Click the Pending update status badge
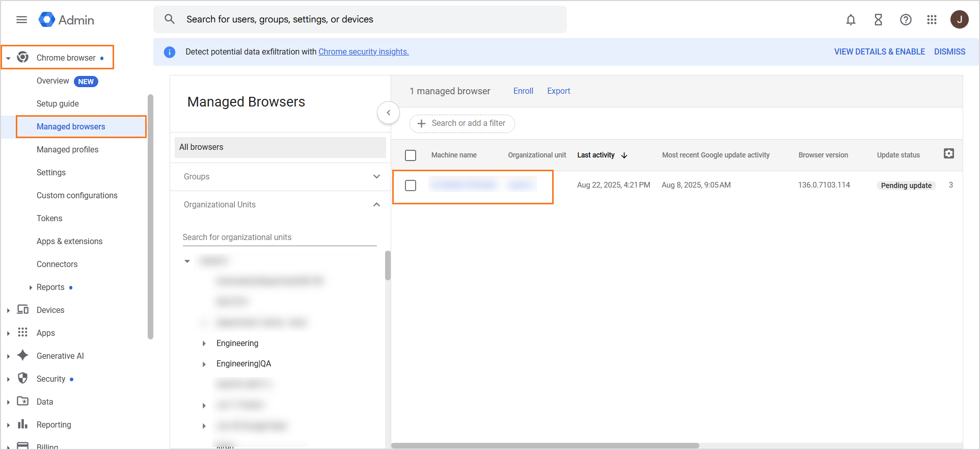 pyautogui.click(x=906, y=186)
